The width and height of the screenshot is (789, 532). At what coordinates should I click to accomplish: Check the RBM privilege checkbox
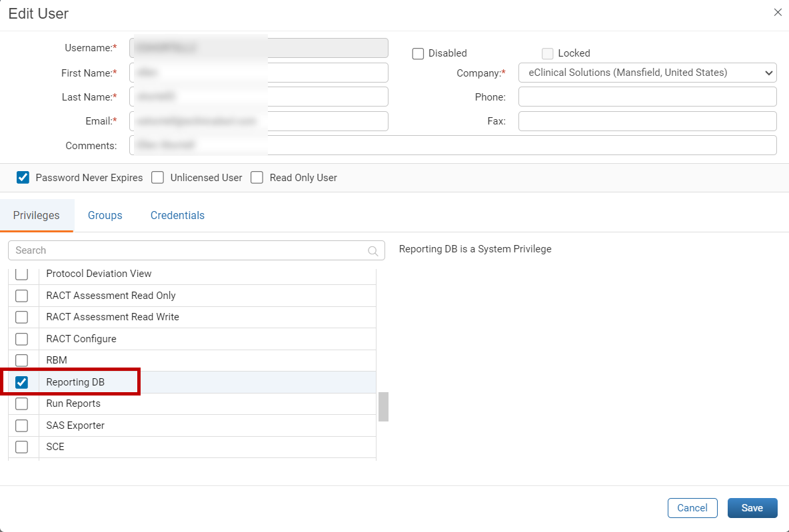[21, 360]
